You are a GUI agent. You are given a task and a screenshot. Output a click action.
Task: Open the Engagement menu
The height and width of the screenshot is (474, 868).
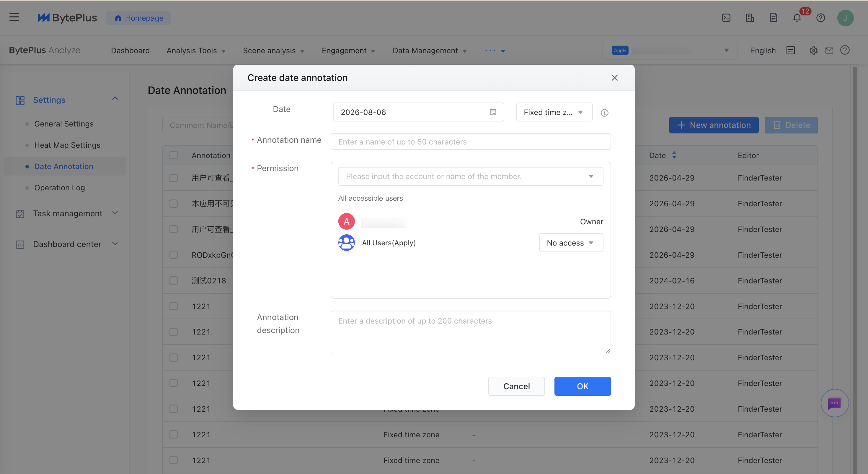click(348, 51)
